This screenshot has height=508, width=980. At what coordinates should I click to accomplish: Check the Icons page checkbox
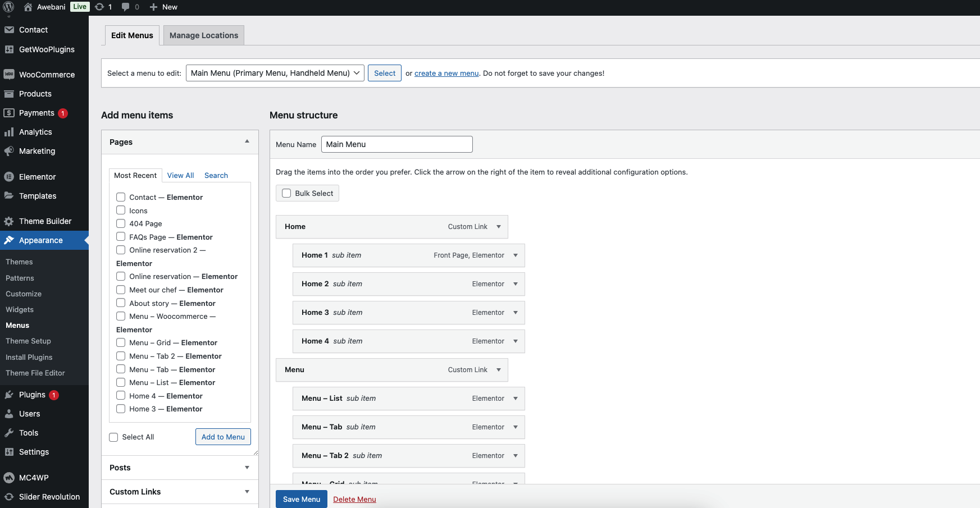click(x=121, y=210)
